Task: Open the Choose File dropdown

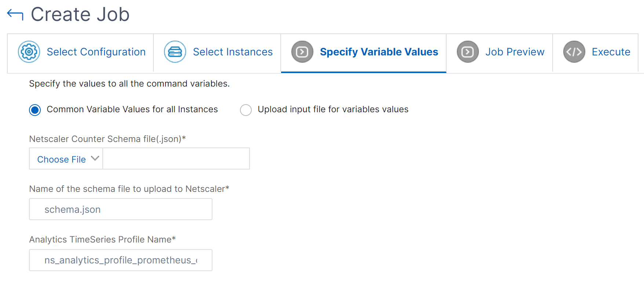Action: [x=66, y=158]
